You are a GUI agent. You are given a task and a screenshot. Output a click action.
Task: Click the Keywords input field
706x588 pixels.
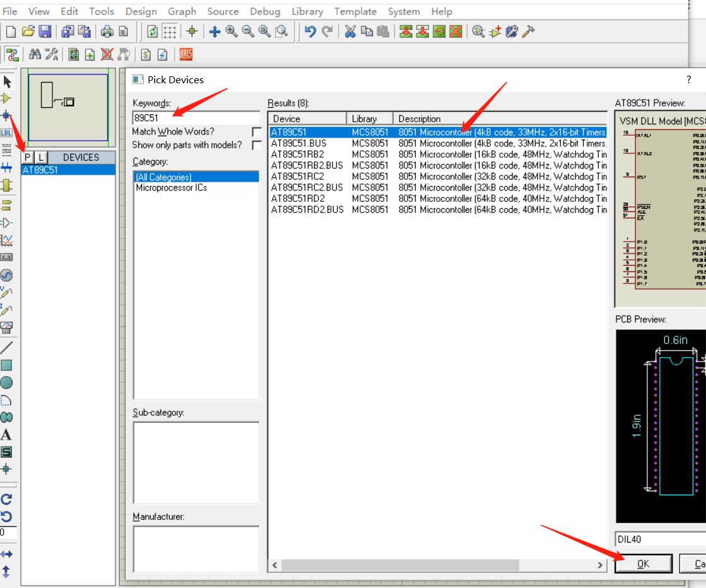[x=196, y=118]
